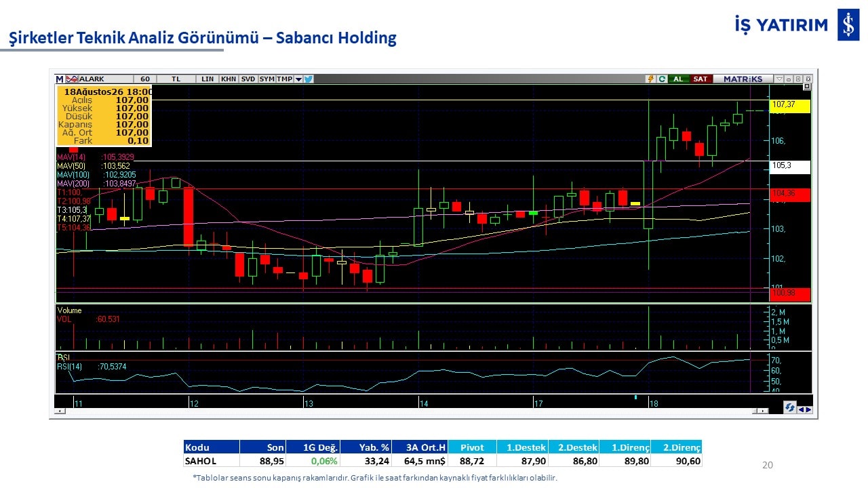Select the ALARK symbol field
Image resolution: width=868 pixels, height=488 pixels.
pyautogui.click(x=105, y=79)
